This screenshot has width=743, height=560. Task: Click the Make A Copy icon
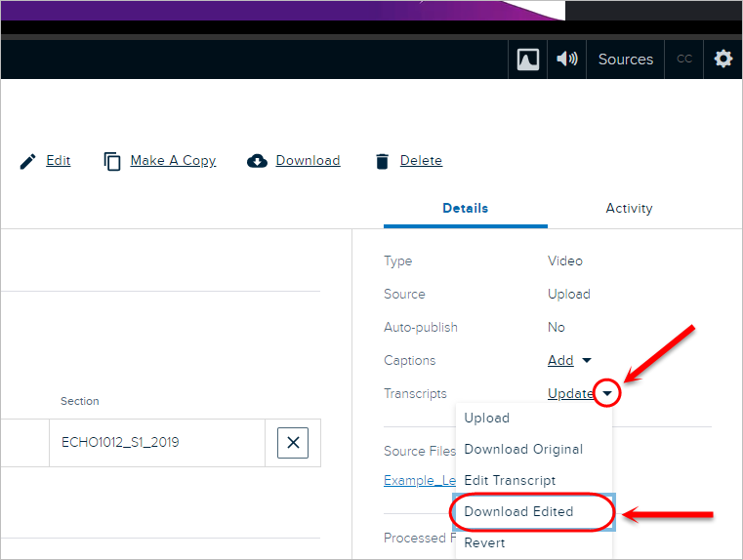[112, 161]
